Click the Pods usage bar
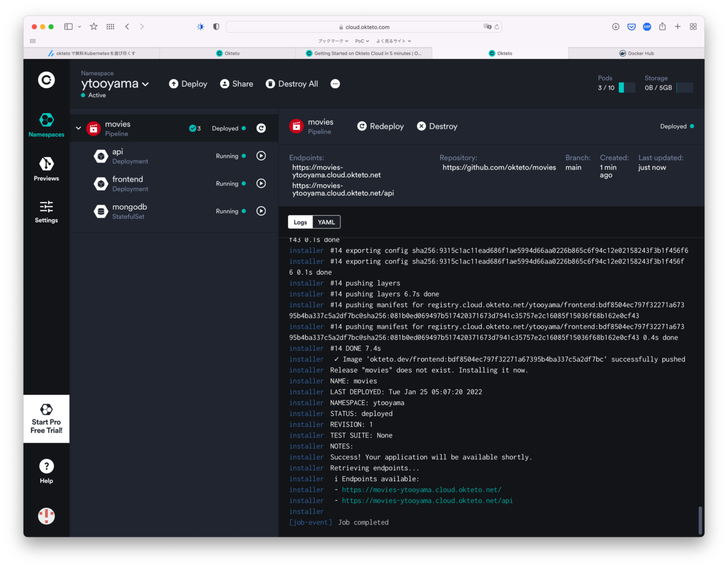 pos(627,88)
